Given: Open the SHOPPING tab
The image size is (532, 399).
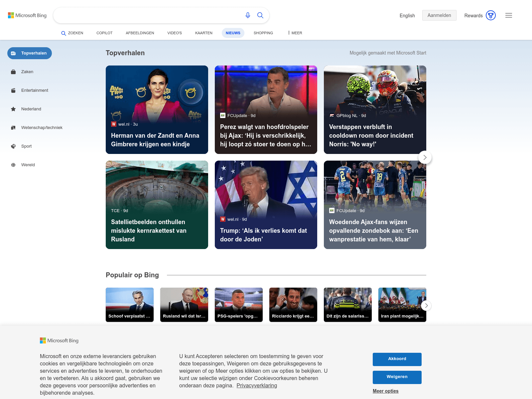Looking at the screenshot, I should coord(263,33).
